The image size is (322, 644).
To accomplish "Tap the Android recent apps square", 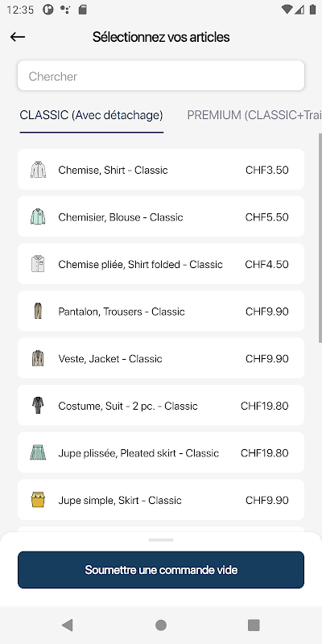I will tap(254, 625).
